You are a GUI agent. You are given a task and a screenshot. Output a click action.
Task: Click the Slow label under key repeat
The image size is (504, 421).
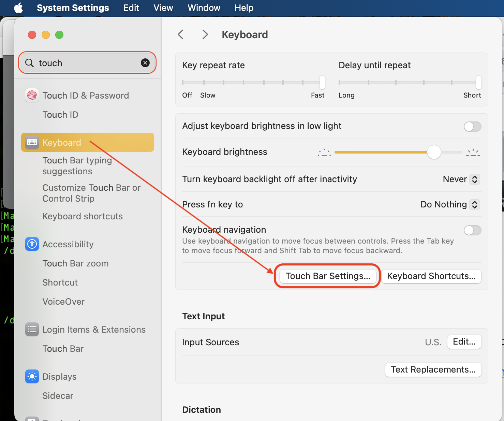point(208,95)
